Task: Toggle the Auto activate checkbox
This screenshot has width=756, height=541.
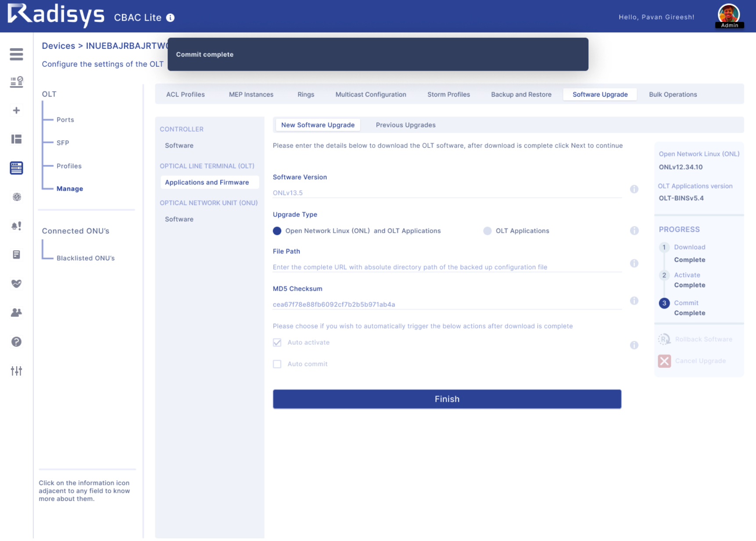Action: pos(277,343)
